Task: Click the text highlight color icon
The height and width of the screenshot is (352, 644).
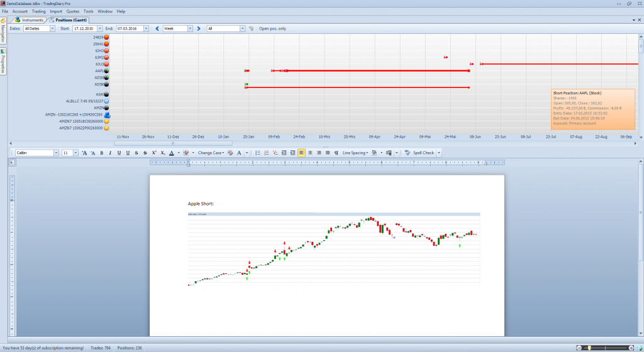Action: click(186, 153)
